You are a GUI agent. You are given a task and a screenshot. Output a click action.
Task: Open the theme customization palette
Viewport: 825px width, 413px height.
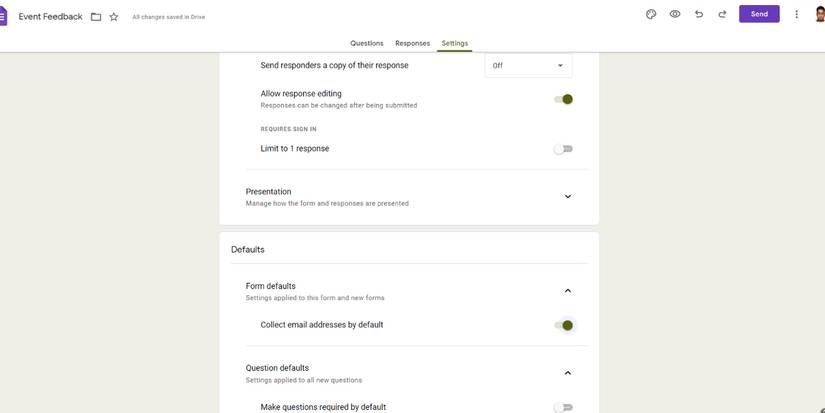(x=651, y=14)
